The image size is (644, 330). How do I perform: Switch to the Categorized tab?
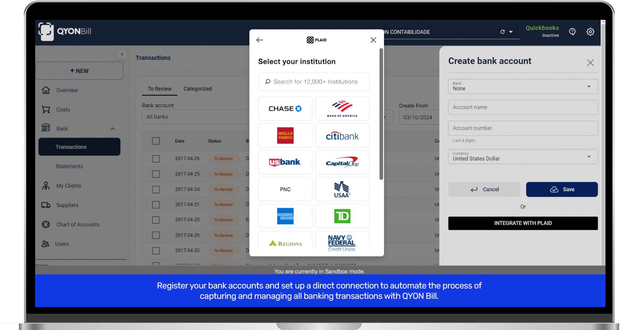click(x=198, y=89)
